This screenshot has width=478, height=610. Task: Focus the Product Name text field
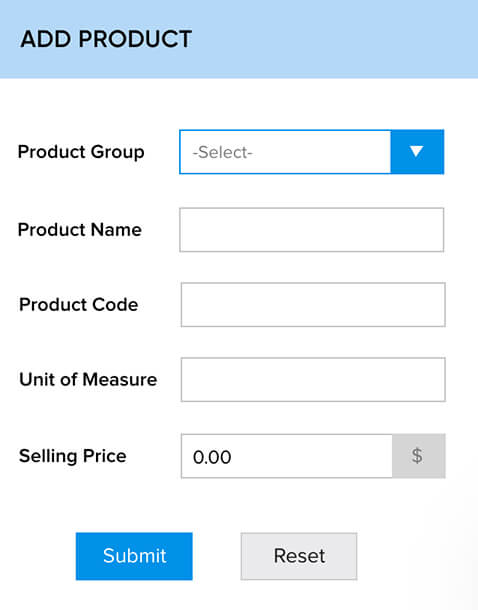tap(312, 230)
